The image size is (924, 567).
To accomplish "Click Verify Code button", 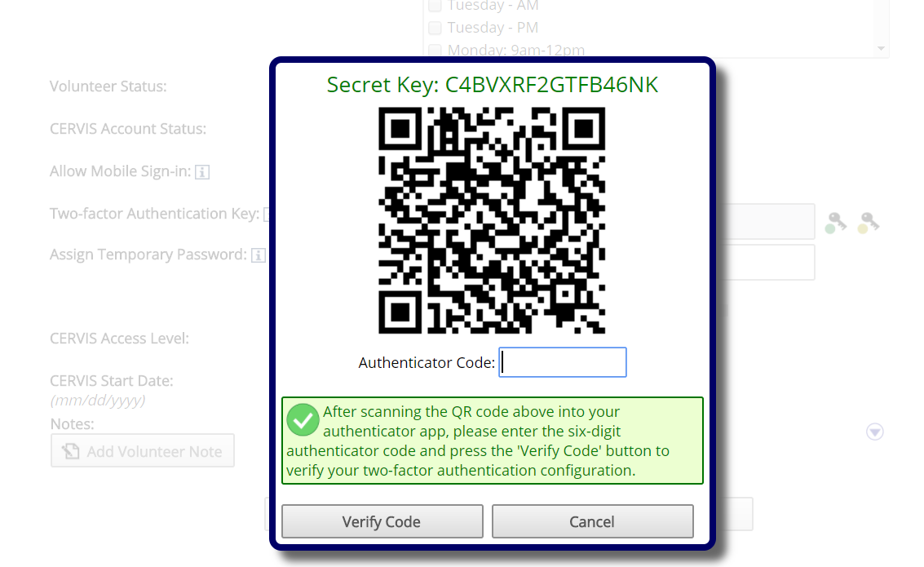I will [382, 521].
